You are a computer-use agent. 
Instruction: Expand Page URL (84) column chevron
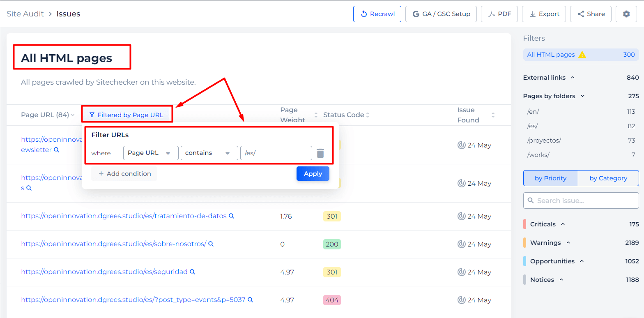point(73,115)
